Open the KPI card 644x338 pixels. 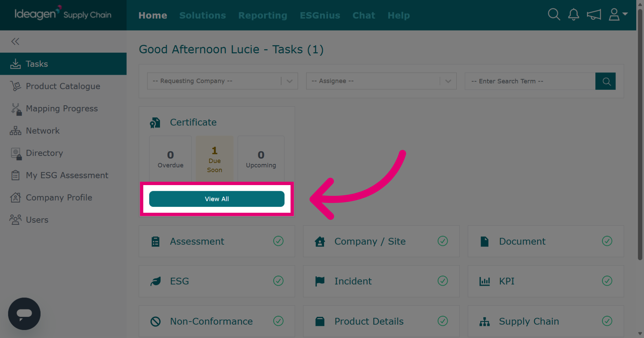[x=546, y=281]
